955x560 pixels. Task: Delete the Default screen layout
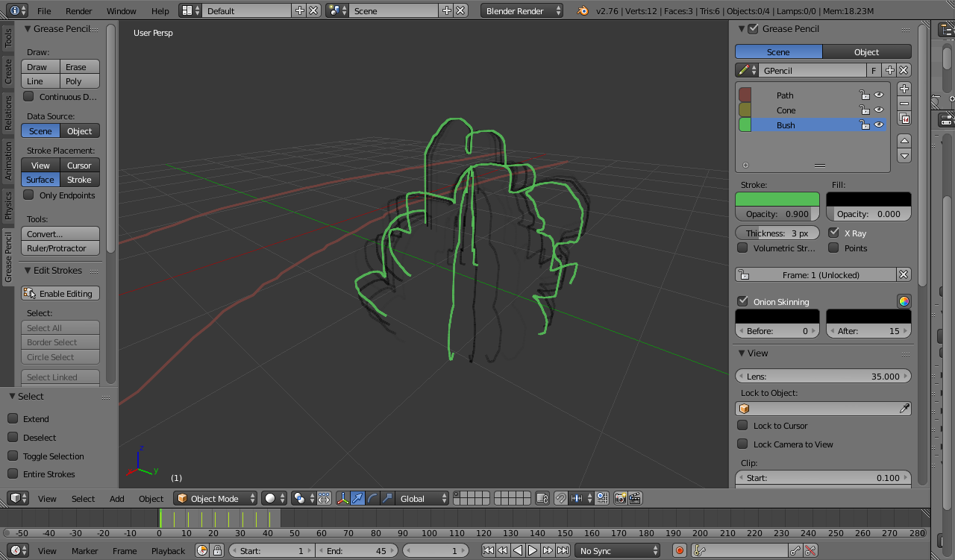314,10
